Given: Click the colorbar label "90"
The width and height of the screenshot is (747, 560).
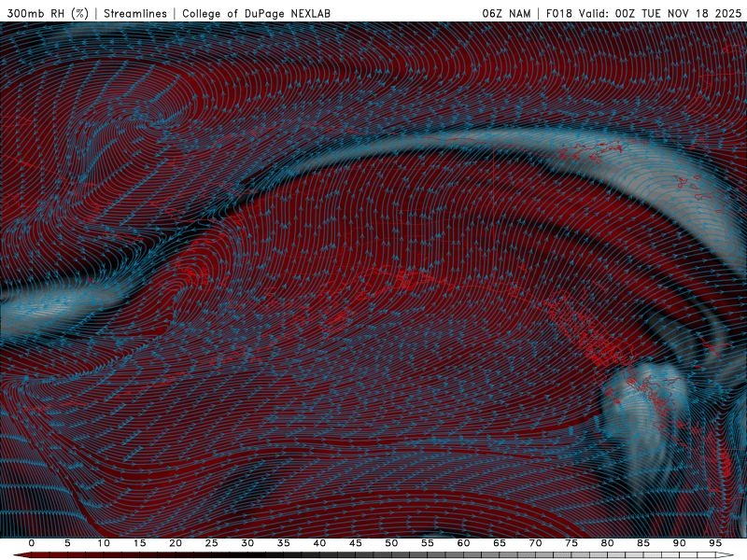Looking at the screenshot, I should [x=679, y=543].
